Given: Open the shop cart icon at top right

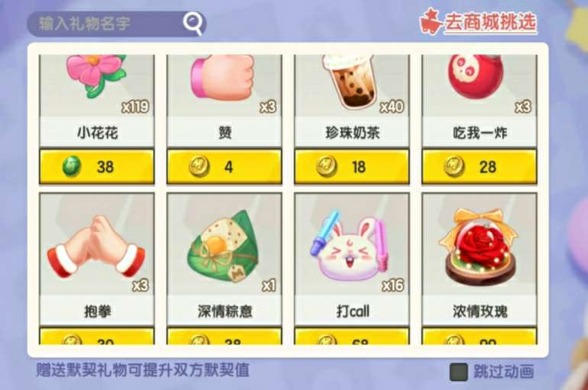Looking at the screenshot, I should tap(431, 22).
